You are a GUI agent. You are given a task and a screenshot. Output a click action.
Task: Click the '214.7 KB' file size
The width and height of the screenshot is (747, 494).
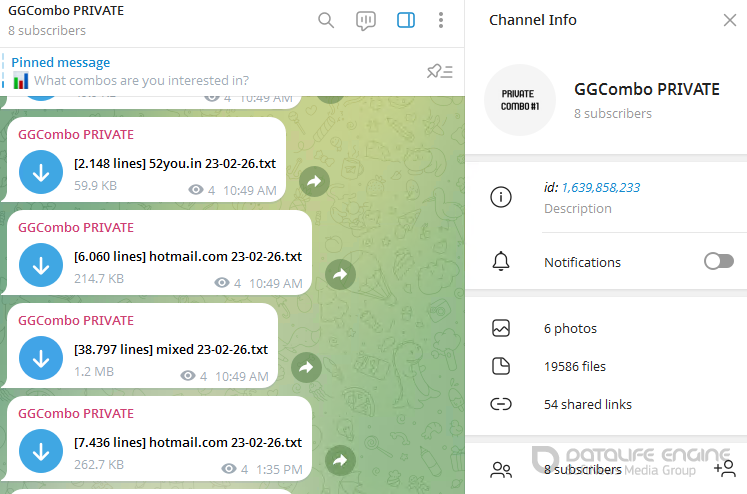tap(99, 279)
